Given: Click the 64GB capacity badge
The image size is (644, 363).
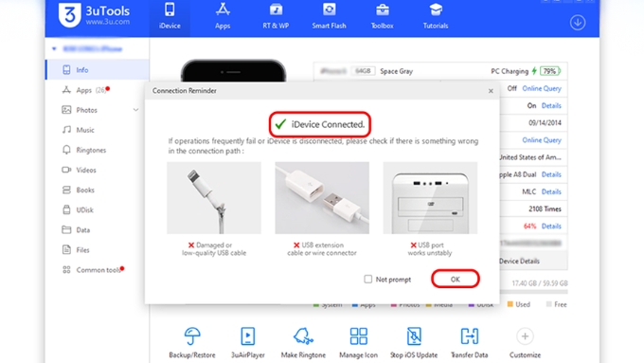Looking at the screenshot, I should coord(363,71).
